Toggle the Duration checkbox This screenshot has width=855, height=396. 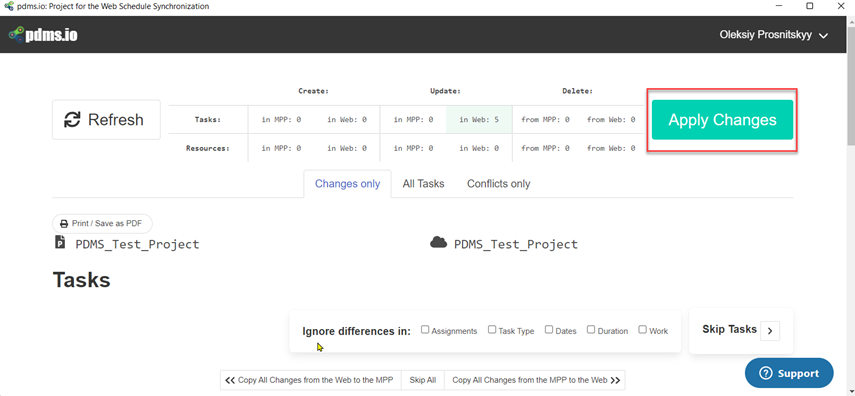pos(591,329)
